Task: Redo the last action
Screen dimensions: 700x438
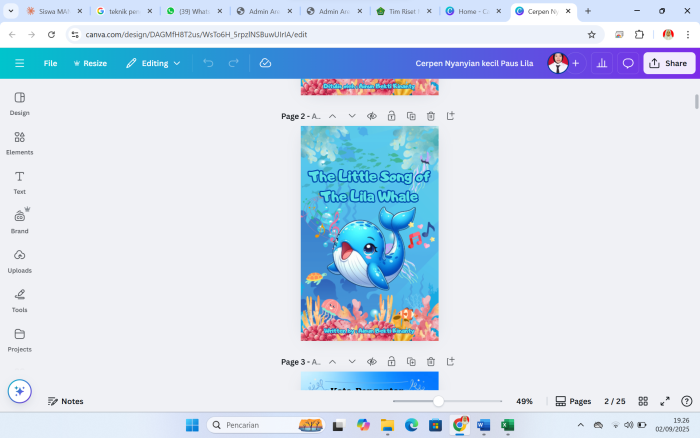Action: pyautogui.click(x=233, y=63)
